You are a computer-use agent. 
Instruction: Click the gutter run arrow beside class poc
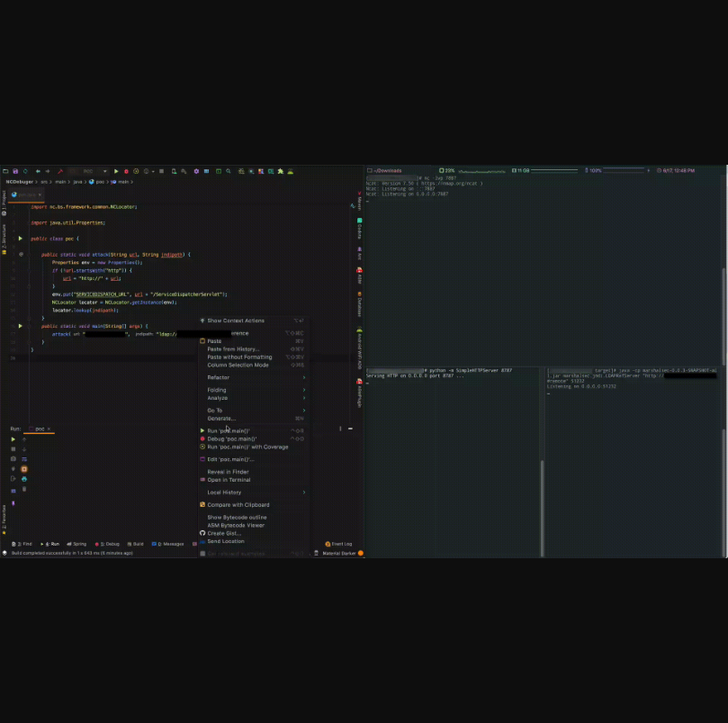tap(20, 239)
